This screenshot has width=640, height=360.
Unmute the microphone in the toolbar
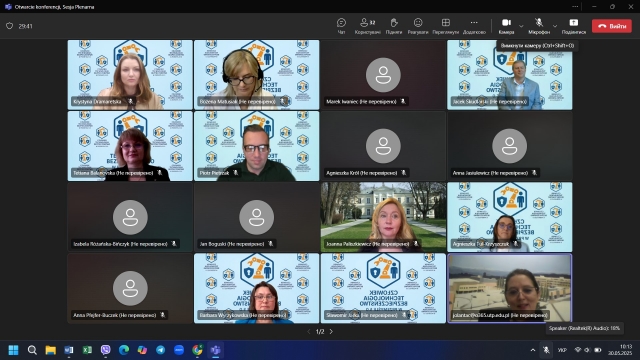point(539,26)
